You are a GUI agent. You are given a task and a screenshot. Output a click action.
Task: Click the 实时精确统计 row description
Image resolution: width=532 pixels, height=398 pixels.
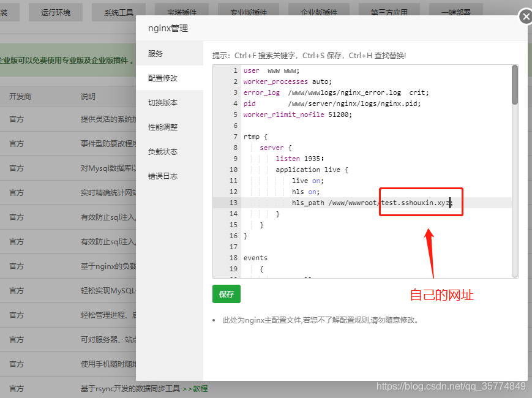point(108,193)
